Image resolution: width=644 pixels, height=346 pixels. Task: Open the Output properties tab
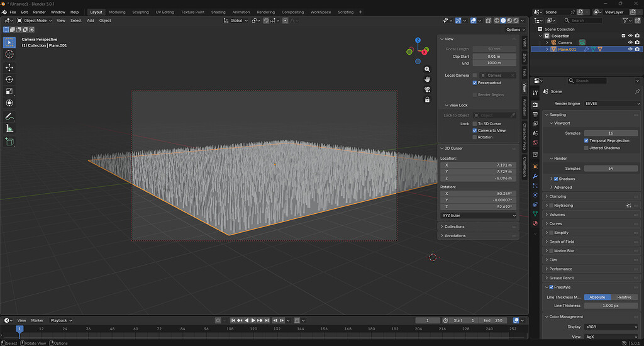(535, 114)
